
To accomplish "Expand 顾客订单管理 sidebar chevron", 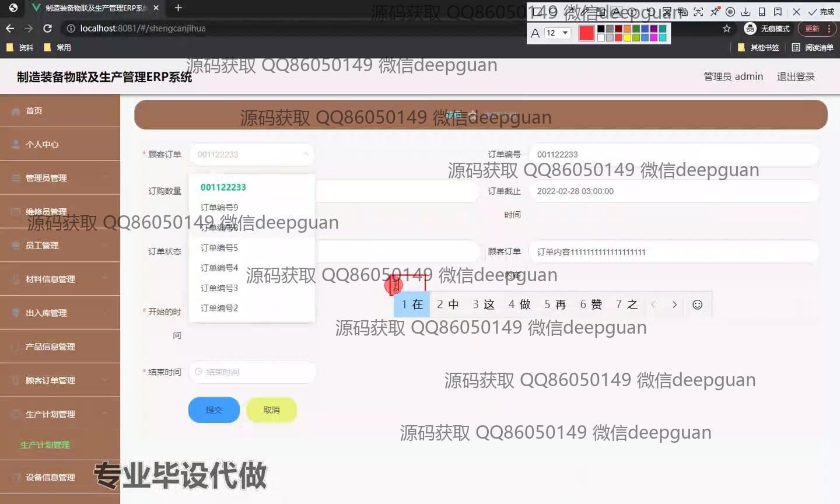I will click(105, 380).
